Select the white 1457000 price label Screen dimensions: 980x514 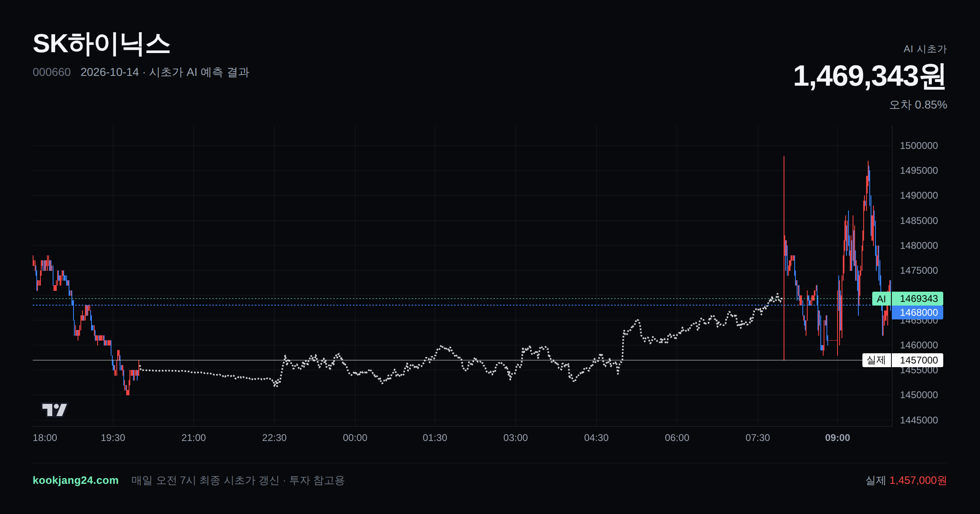917,360
